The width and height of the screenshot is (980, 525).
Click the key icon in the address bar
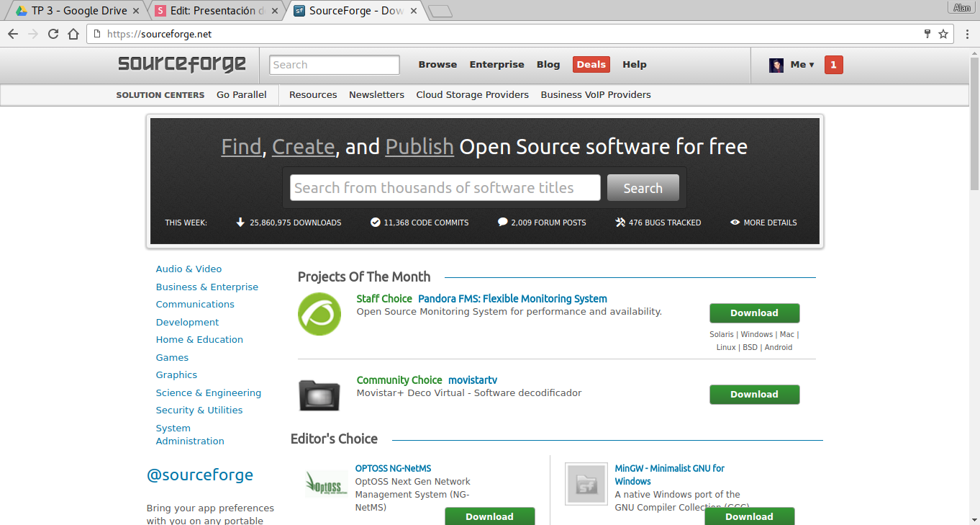(x=927, y=34)
